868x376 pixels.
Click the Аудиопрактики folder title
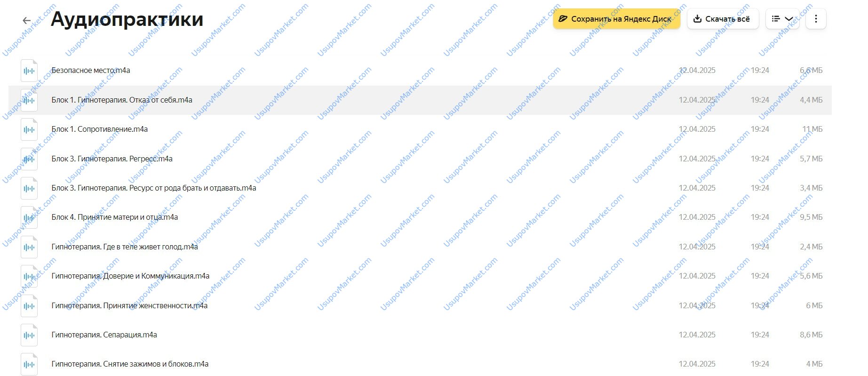pos(127,19)
